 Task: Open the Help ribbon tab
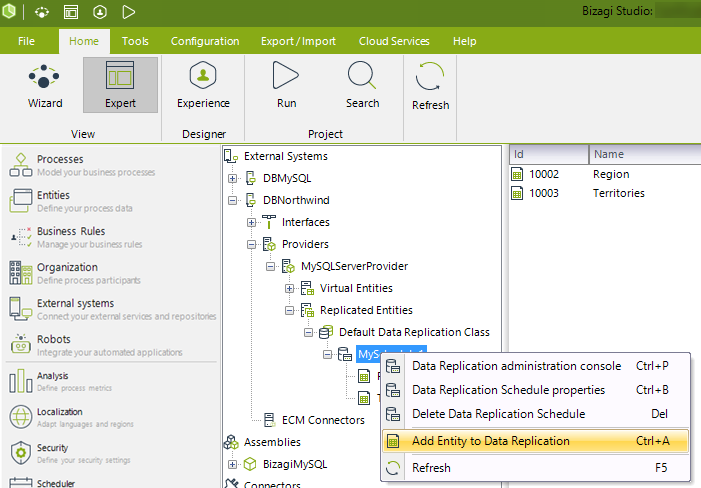click(x=465, y=41)
